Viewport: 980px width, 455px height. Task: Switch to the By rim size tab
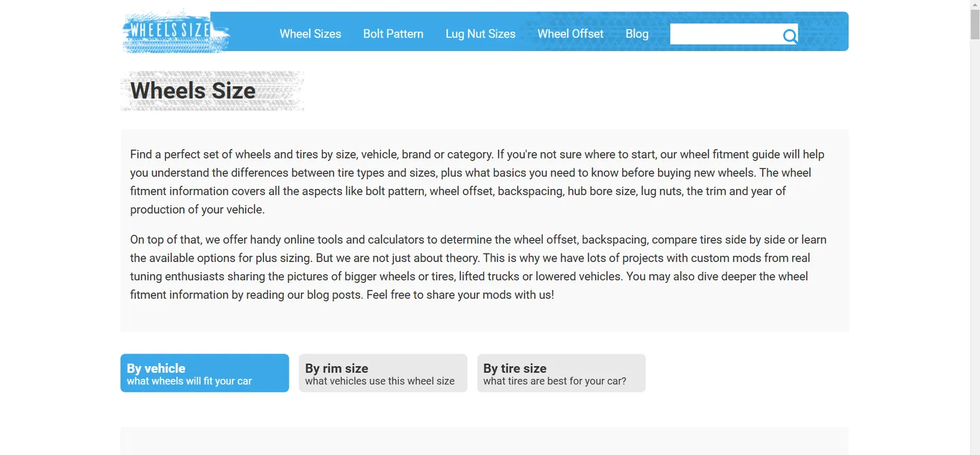point(383,373)
